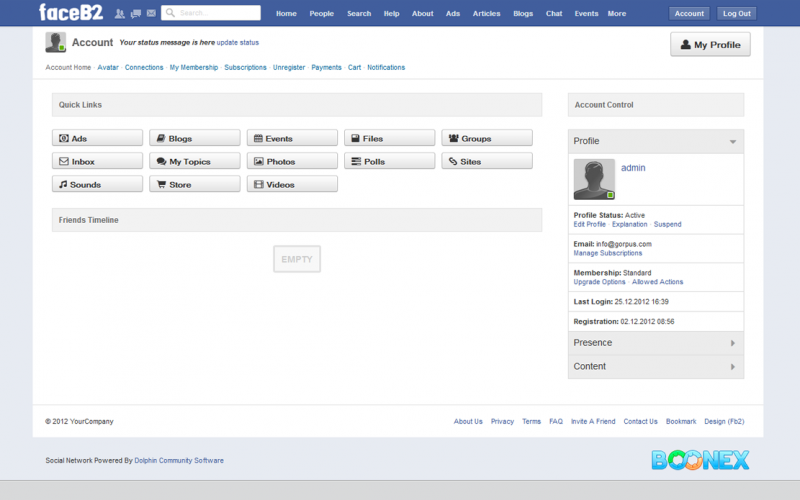Open My Profile button
Viewport: 800px width, 500px height.
710,44
